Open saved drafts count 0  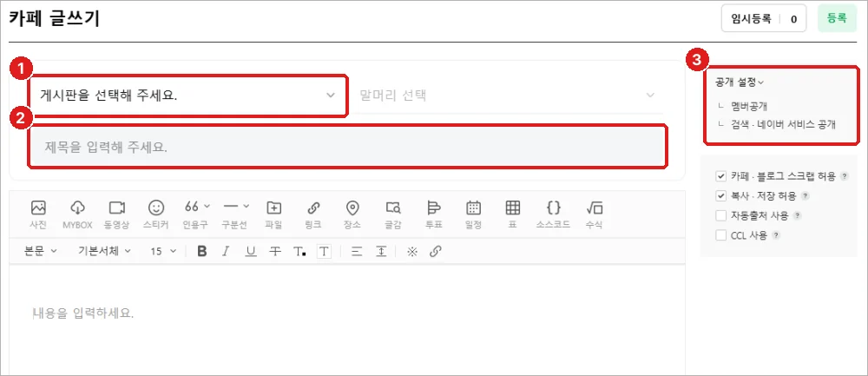click(793, 19)
